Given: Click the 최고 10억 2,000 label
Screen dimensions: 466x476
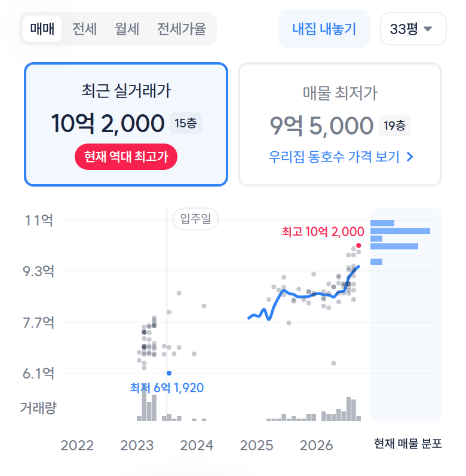Looking at the screenshot, I should pyautogui.click(x=323, y=231).
